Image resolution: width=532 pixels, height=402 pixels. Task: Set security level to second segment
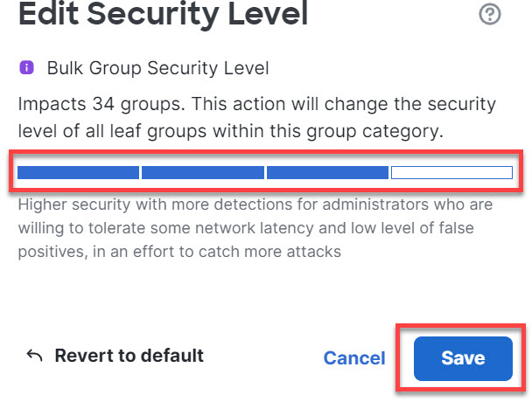click(x=202, y=172)
